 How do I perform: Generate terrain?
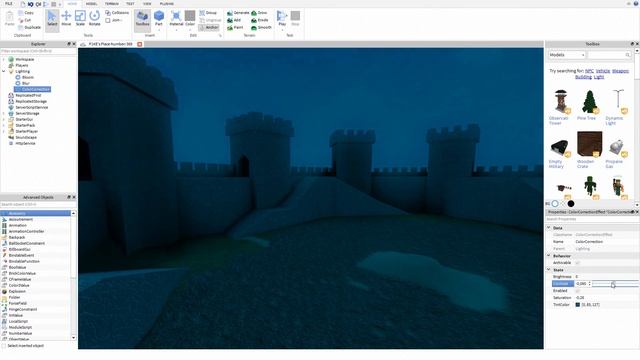[238, 13]
